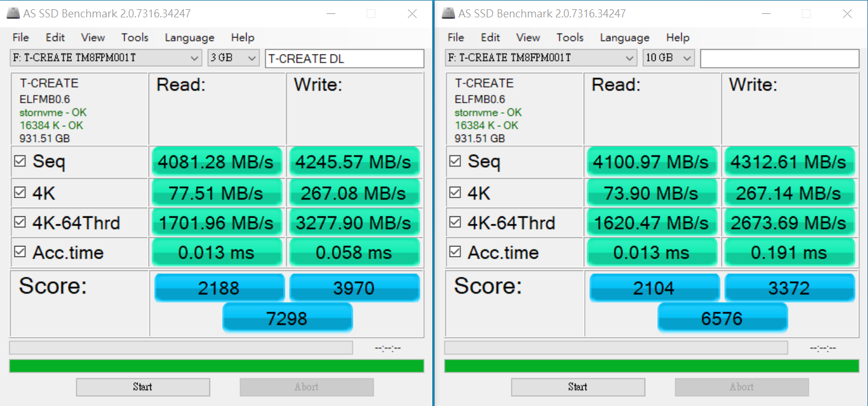Click the Abort button in the 3 GB window

click(x=306, y=387)
